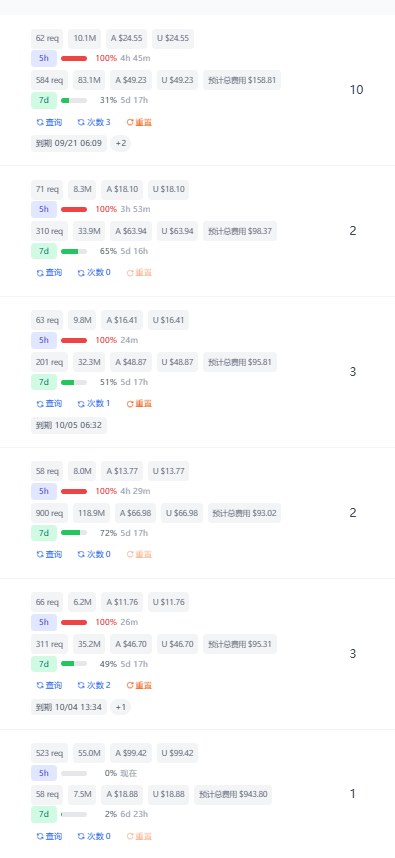Open the 到期 10/05 06:32 expiry tag
This screenshot has width=395, height=858.
(x=69, y=425)
